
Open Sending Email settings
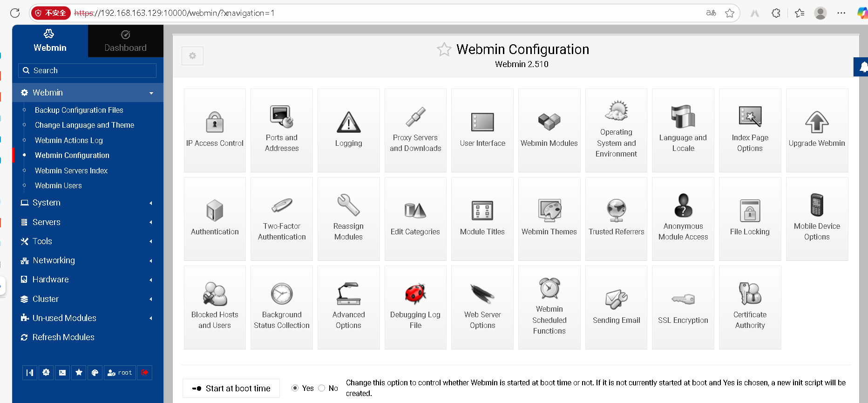tap(616, 307)
